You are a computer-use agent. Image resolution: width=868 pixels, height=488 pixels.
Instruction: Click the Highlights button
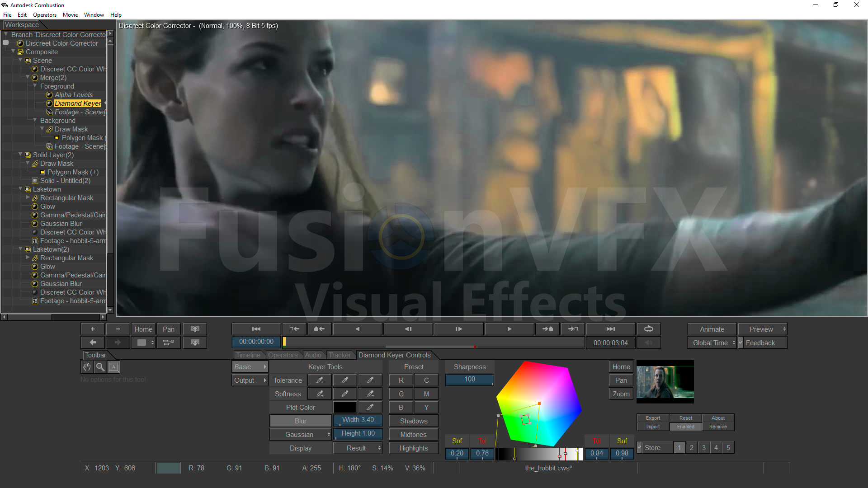[x=414, y=448]
